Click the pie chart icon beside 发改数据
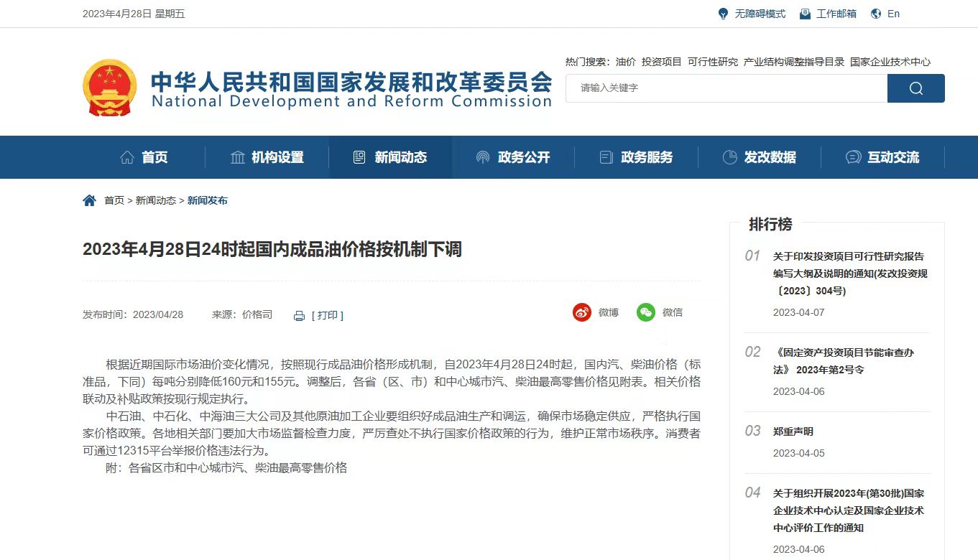 pyautogui.click(x=730, y=157)
